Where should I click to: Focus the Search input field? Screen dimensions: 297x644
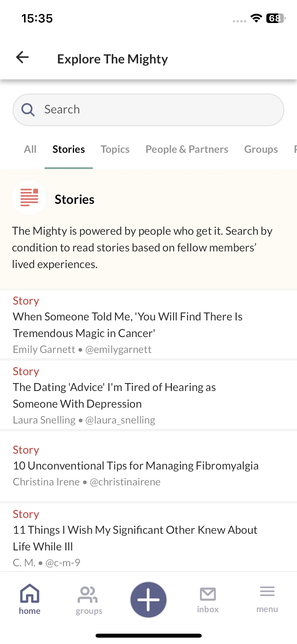pyautogui.click(x=148, y=110)
